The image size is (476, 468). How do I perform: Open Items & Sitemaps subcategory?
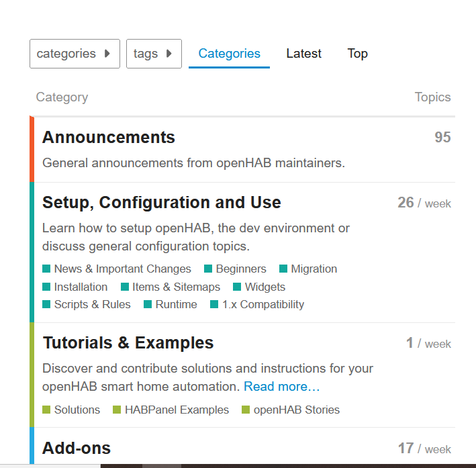click(x=176, y=287)
